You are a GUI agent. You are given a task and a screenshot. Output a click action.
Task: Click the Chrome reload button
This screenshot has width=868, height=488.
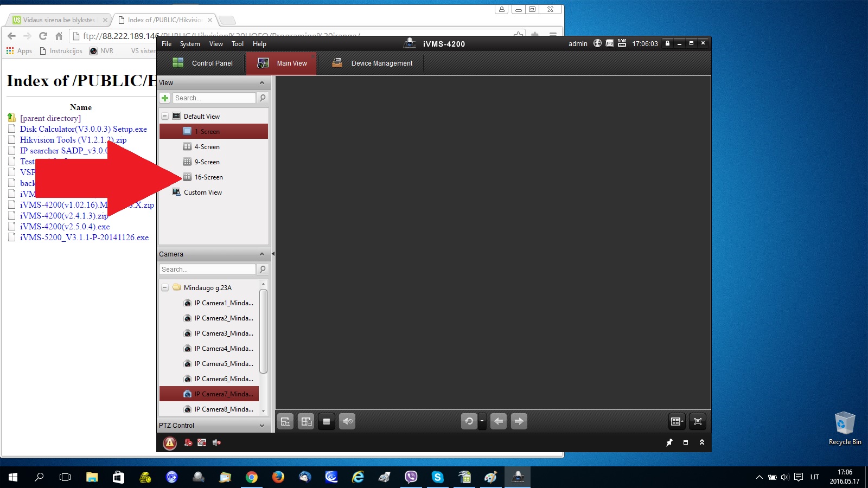coord(43,36)
